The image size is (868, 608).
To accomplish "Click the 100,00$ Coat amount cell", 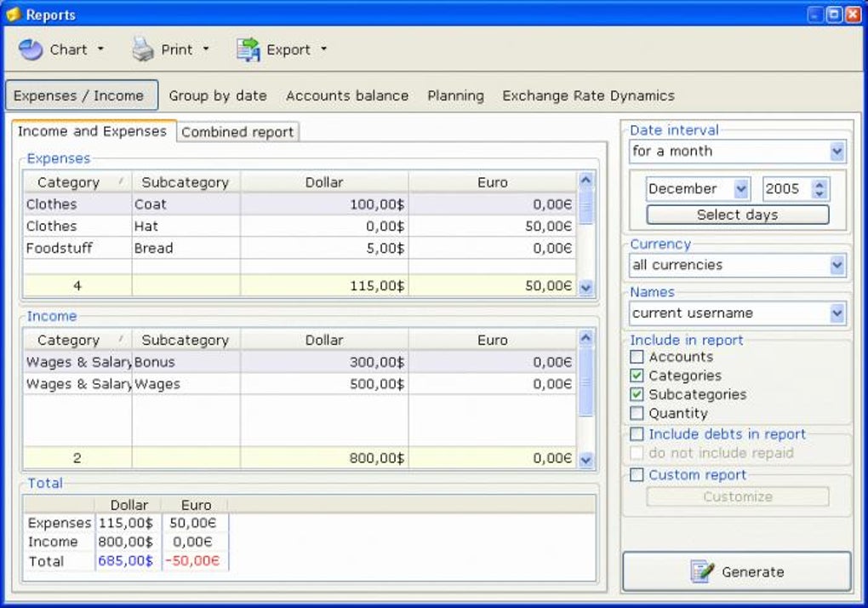I will tap(324, 204).
